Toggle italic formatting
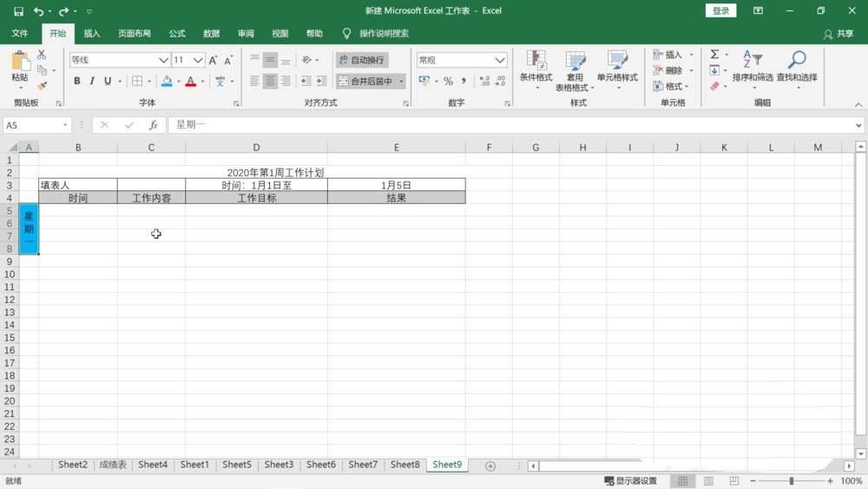Image resolution: width=868 pixels, height=489 pixels. [92, 82]
